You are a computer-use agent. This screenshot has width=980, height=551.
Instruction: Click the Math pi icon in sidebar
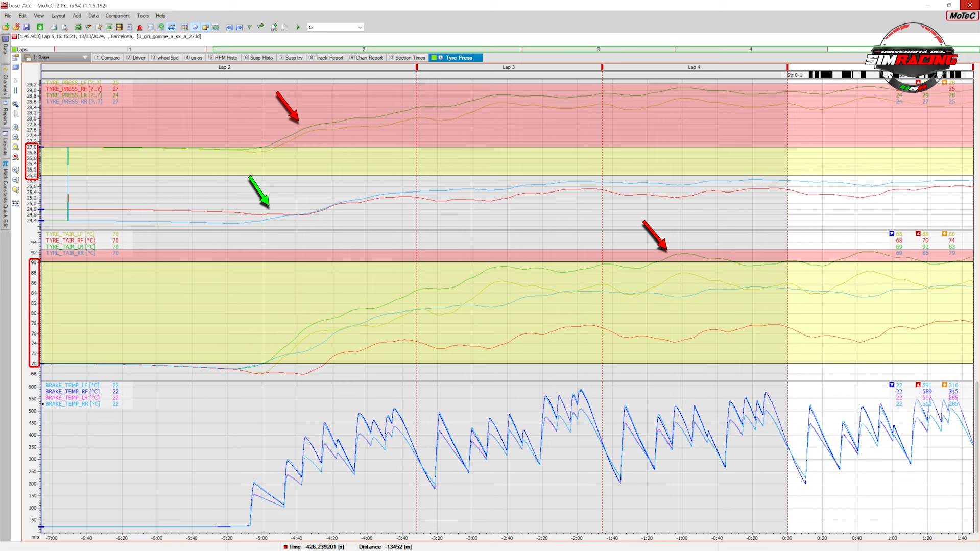click(x=5, y=164)
